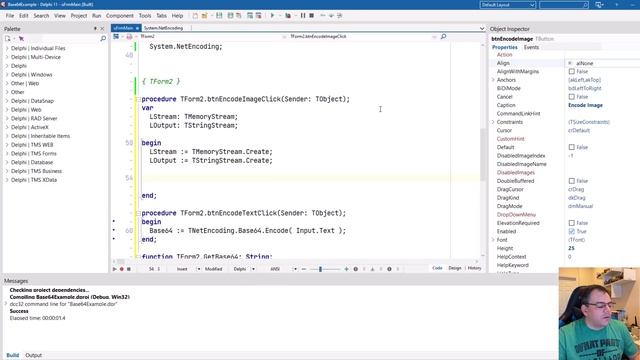Click the macro stop icon in editor status bar
The width and height of the screenshot is (640, 360).
coord(129,269)
